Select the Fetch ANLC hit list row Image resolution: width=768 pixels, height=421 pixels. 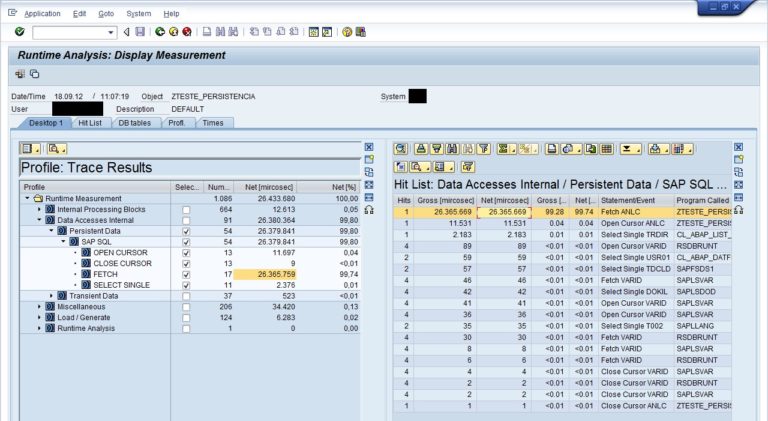pos(620,212)
